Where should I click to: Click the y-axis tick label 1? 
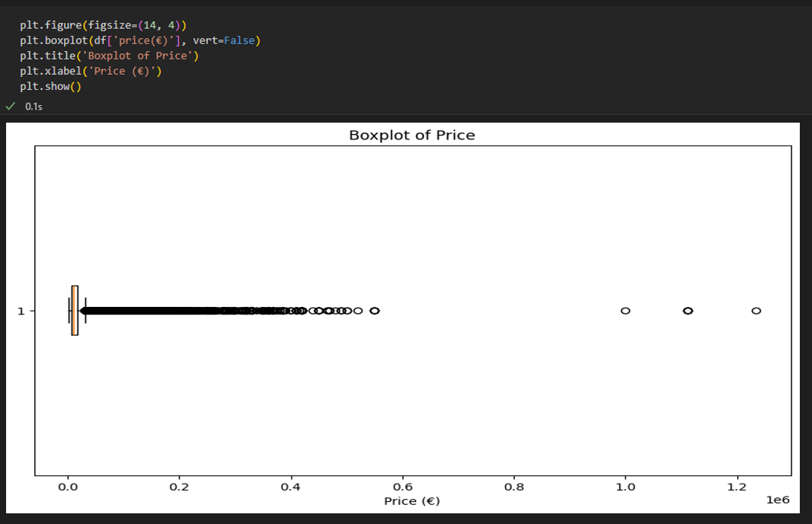21,312
